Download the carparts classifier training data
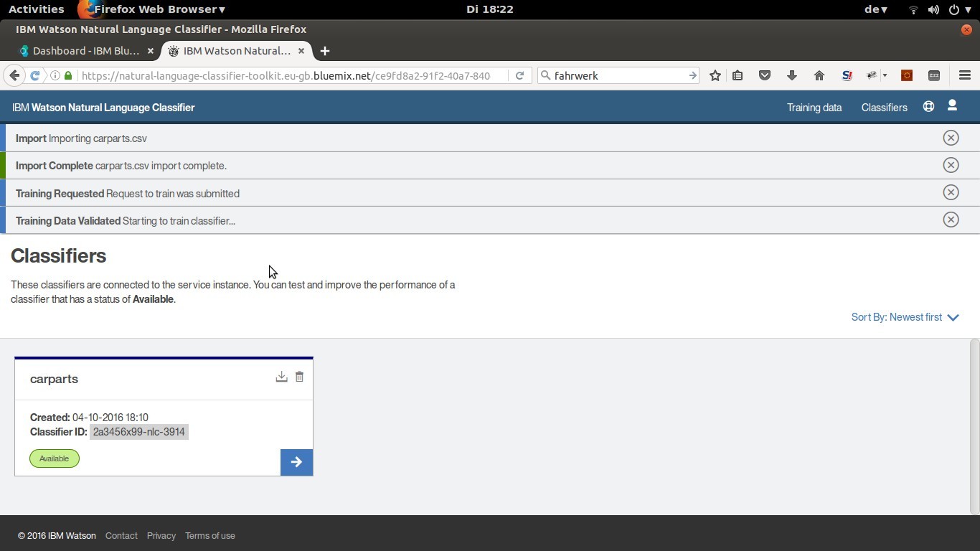The image size is (980, 551). point(281,377)
